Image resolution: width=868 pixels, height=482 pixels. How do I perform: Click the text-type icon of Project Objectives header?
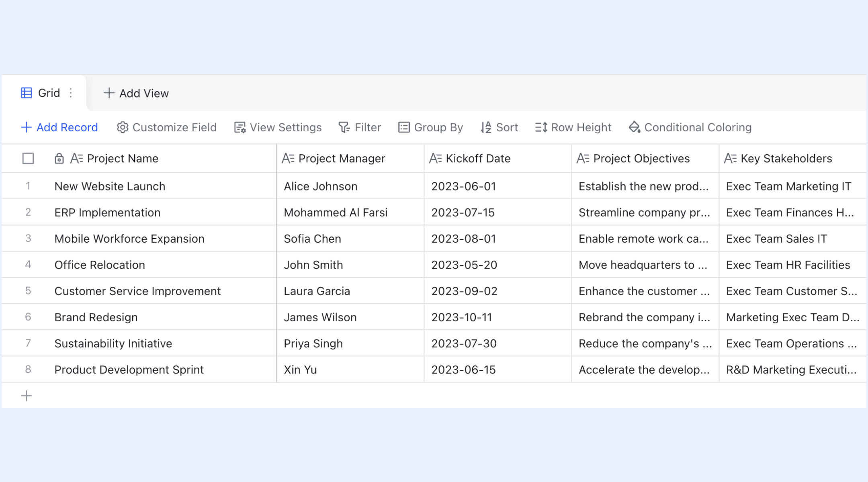583,158
